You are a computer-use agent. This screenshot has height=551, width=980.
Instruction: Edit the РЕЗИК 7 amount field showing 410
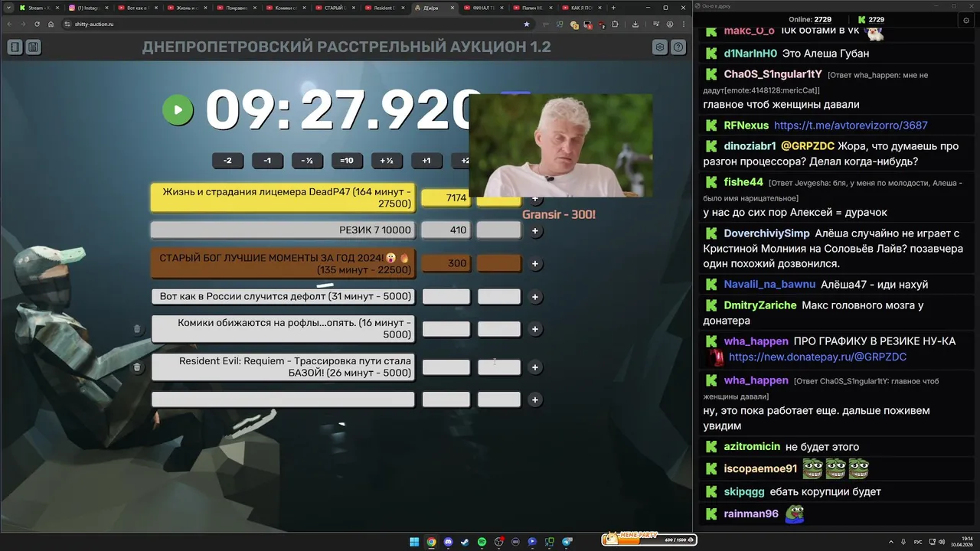tap(446, 230)
